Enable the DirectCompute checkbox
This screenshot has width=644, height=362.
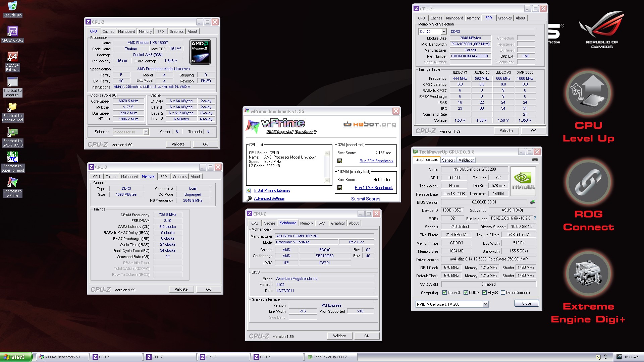(x=503, y=293)
